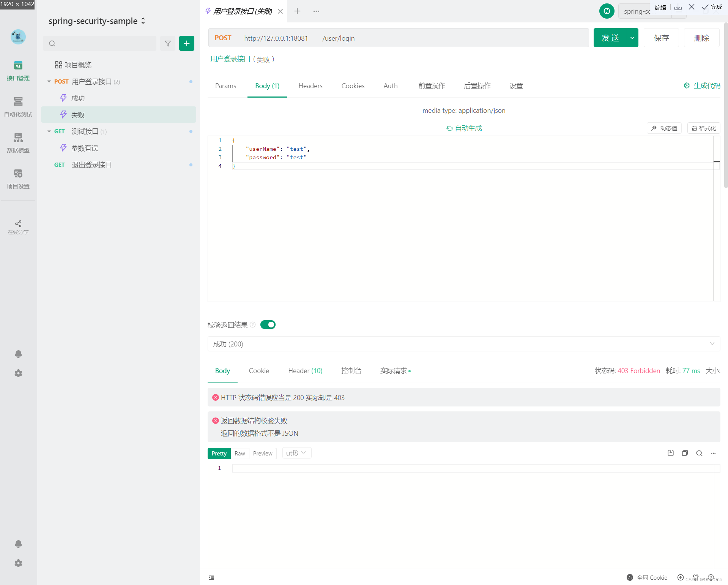Screen dimensions: 728x585
Task: Click the 动态值 magic wand button
Action: 664,128
